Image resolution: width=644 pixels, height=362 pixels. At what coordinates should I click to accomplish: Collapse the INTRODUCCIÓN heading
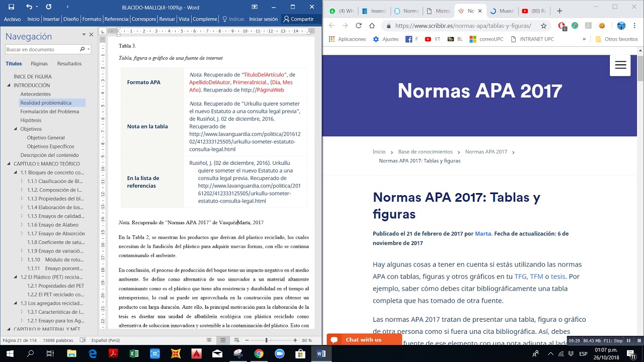click(x=9, y=85)
